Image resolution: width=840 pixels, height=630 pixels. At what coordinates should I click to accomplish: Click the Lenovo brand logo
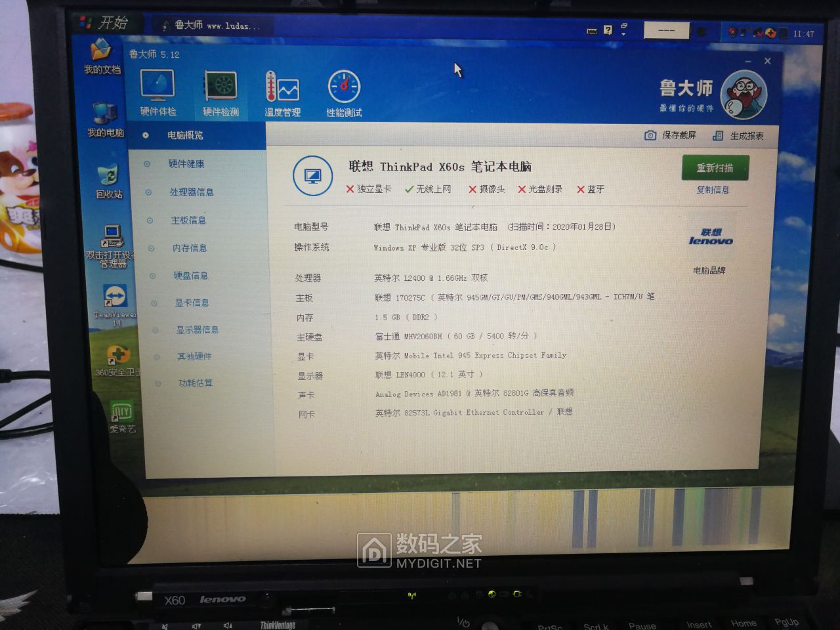711,237
